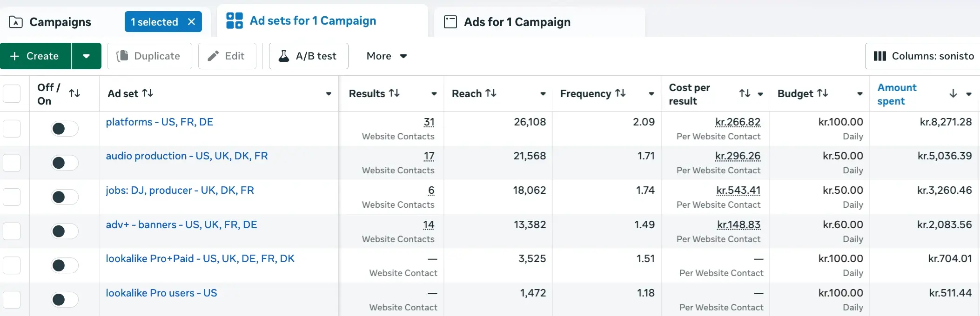Check the lookalike Pro users - US checkbox
980x316 pixels.
pyautogui.click(x=12, y=300)
